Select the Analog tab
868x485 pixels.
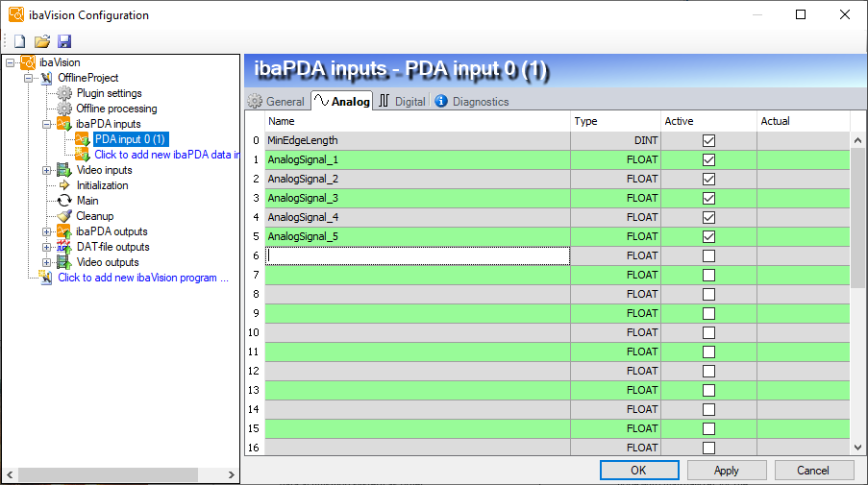pyautogui.click(x=342, y=101)
